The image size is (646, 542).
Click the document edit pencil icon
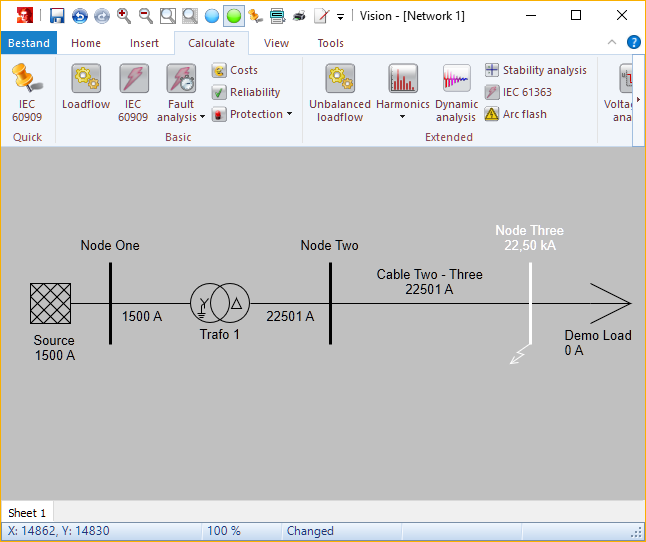[x=321, y=16]
